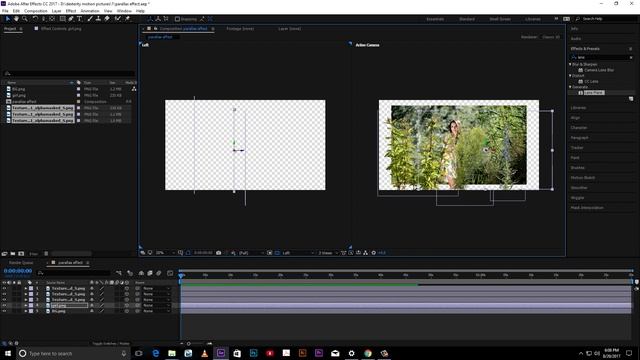Screen dimensions: 640x360
Task: Open parent dropdown None for layer 1
Action: tap(156, 288)
